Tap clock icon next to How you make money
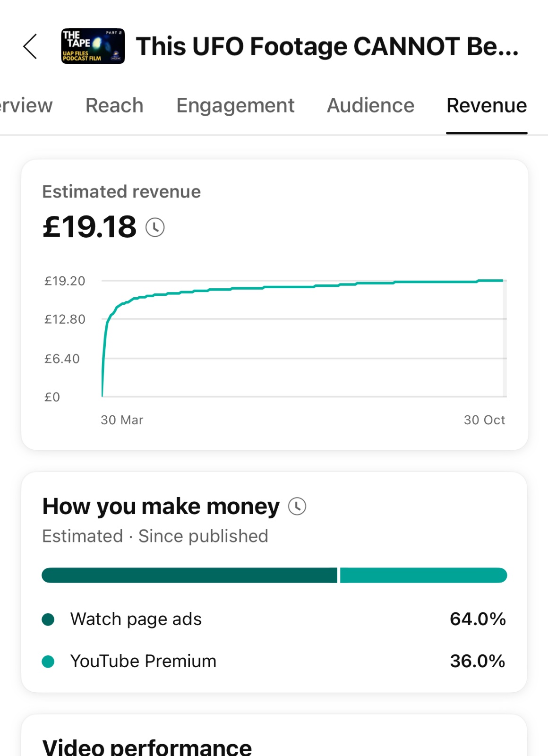 tap(297, 507)
